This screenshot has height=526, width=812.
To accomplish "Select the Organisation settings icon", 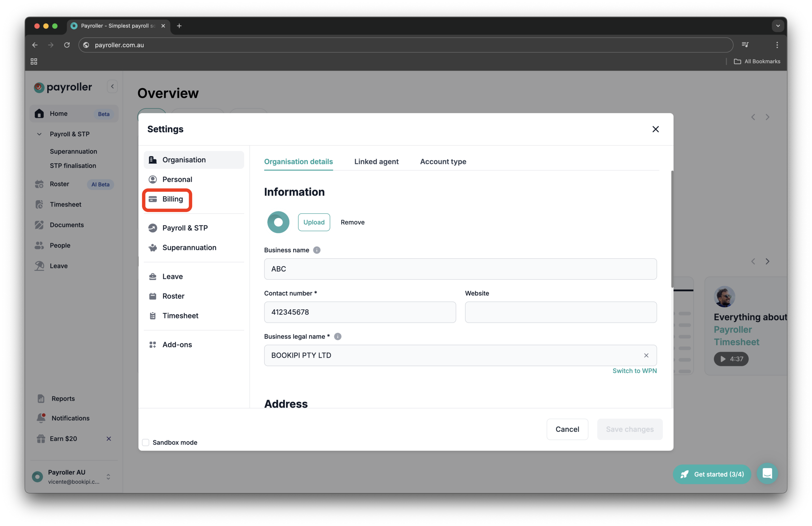I will point(153,159).
